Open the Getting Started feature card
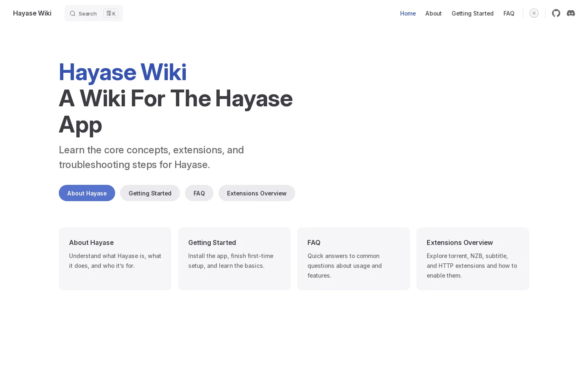588x368 pixels. (234, 259)
